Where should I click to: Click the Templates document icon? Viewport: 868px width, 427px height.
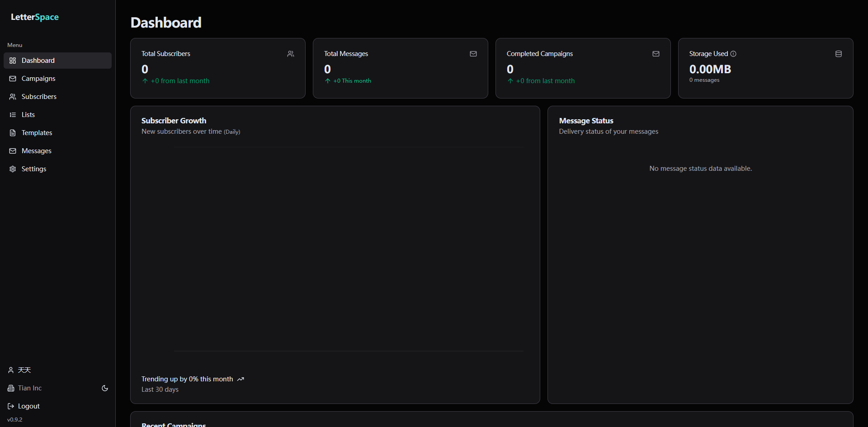click(13, 133)
